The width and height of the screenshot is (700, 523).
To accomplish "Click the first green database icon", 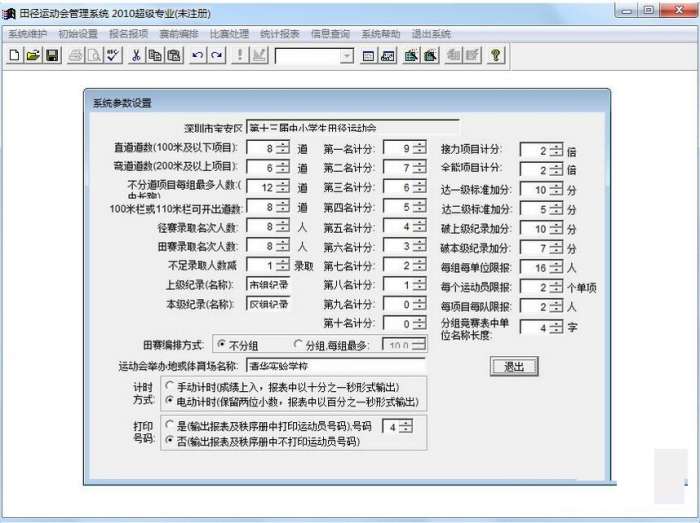I will tap(411, 55).
